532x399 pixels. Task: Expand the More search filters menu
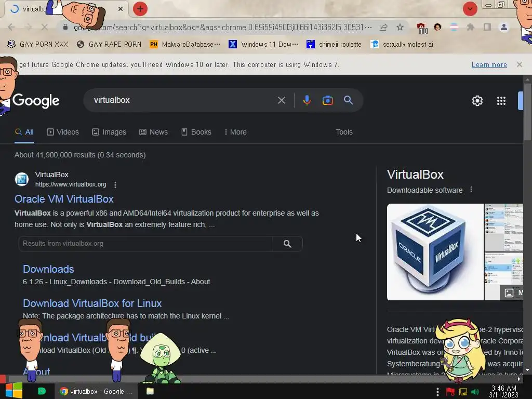pyautogui.click(x=235, y=132)
